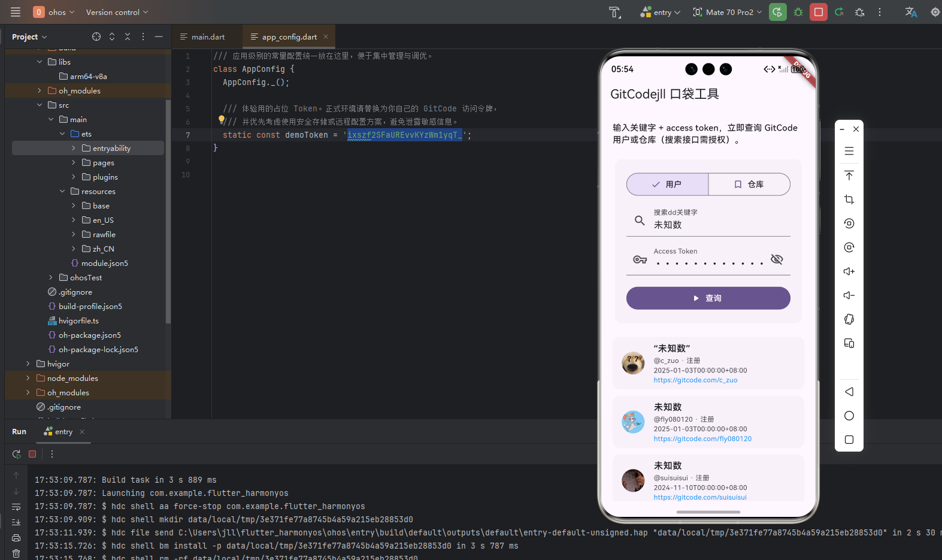The height and width of the screenshot is (560, 942).
Task: Click the rerun icon in the Run panel
Action: 17,454
